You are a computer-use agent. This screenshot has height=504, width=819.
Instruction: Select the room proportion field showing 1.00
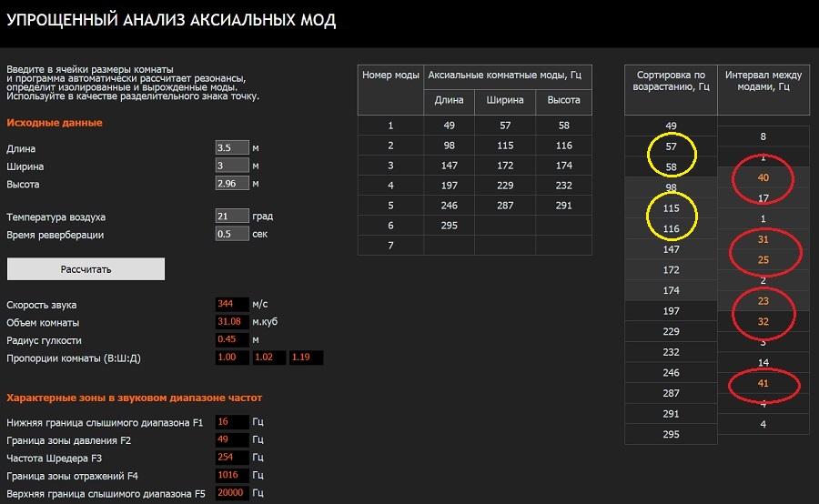tap(232, 358)
